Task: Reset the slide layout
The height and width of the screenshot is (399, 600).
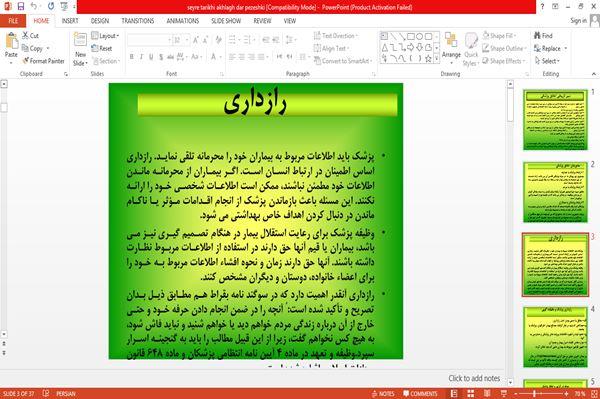Action: (x=102, y=48)
